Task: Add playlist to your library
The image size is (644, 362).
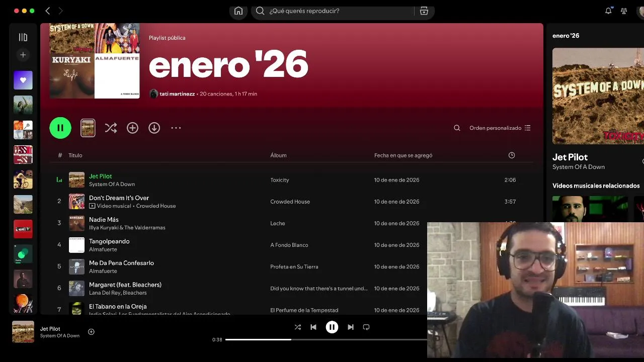Action: (x=132, y=128)
